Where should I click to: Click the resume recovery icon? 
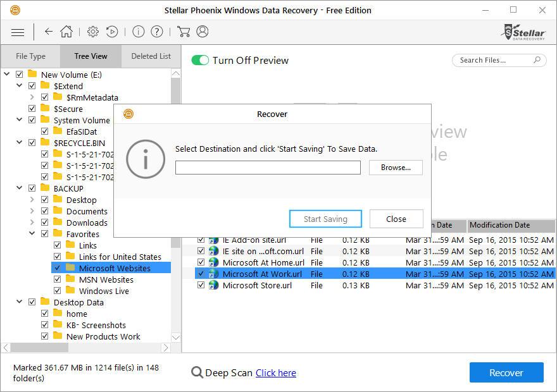pos(112,32)
